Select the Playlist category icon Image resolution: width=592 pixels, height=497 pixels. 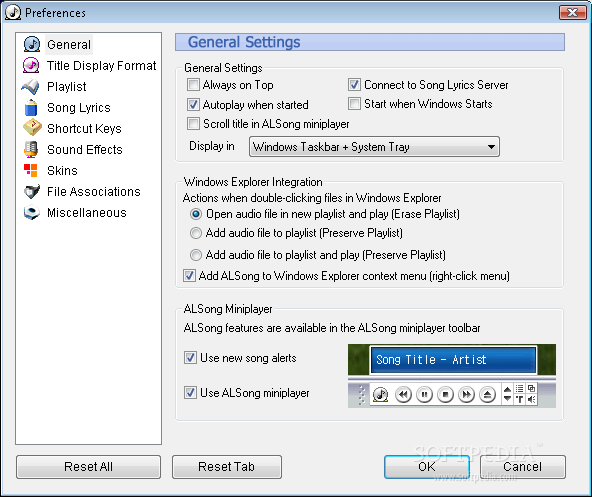pos(31,86)
